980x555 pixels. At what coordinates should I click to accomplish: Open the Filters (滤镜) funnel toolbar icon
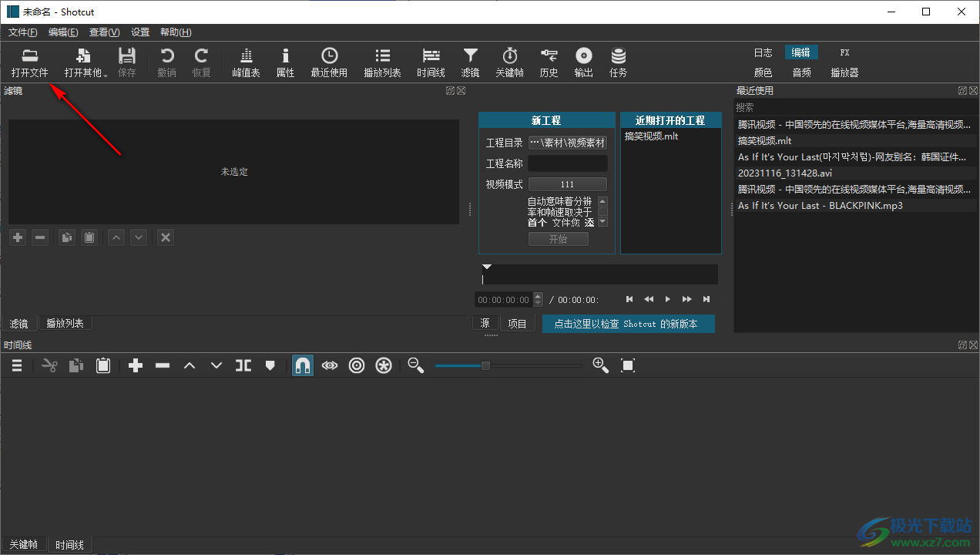point(470,62)
